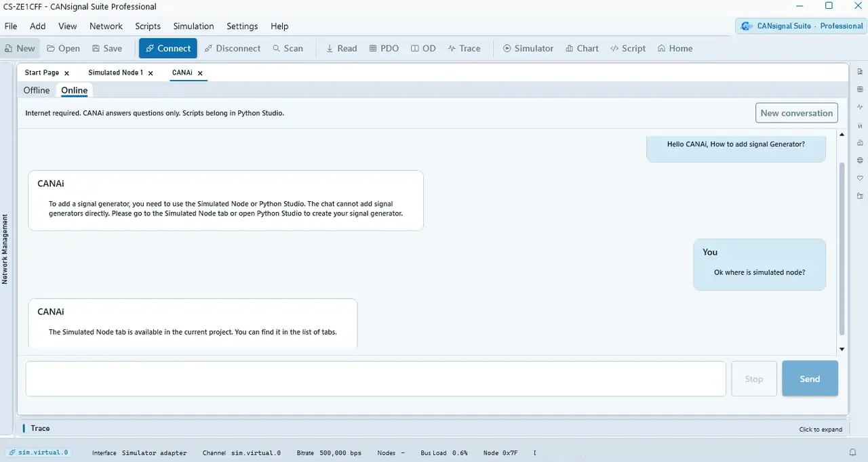Click the heart icon in right sidebar

tap(860, 178)
